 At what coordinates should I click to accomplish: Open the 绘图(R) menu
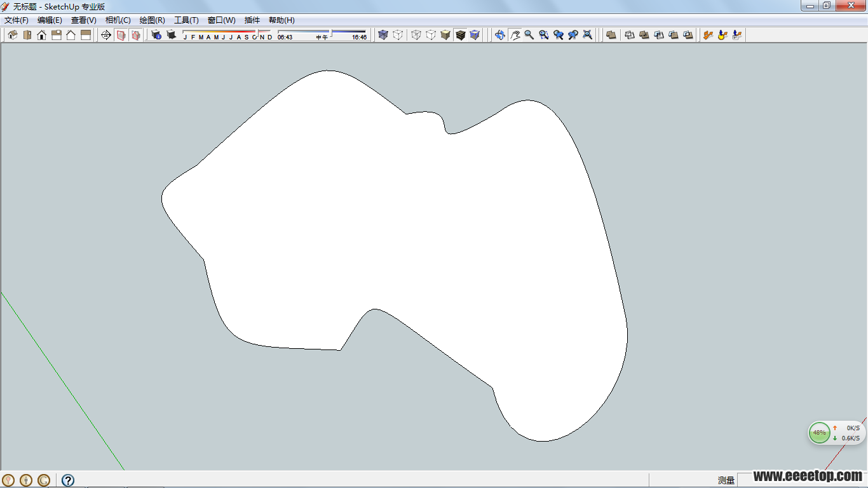coord(153,20)
